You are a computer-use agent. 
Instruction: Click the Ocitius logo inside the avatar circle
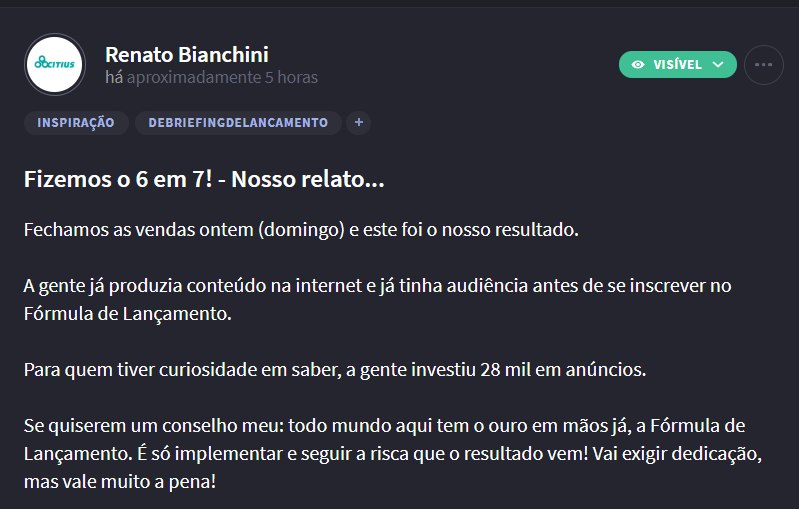55,63
